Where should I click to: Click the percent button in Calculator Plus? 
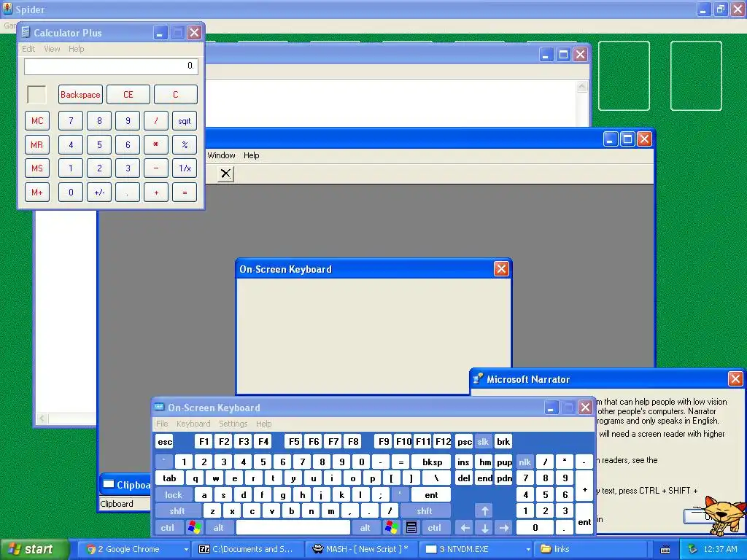click(x=185, y=145)
